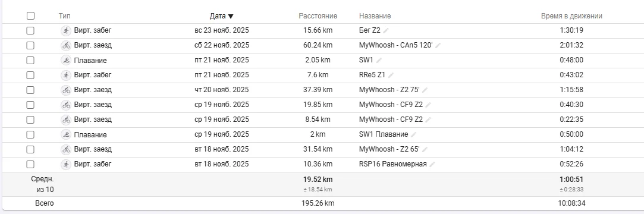Click the pencil next to SW1 Плавание
644x214 pixels.
pyautogui.click(x=414, y=135)
